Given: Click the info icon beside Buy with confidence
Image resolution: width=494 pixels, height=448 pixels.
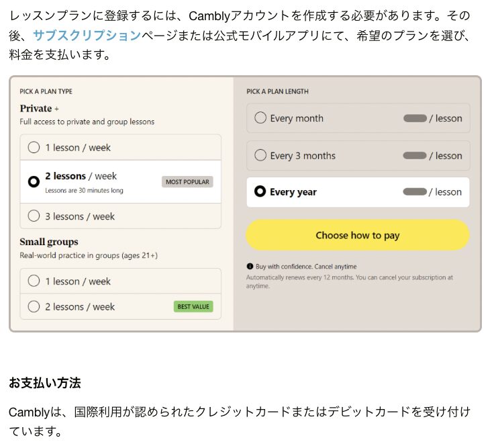Looking at the screenshot, I should [x=250, y=267].
